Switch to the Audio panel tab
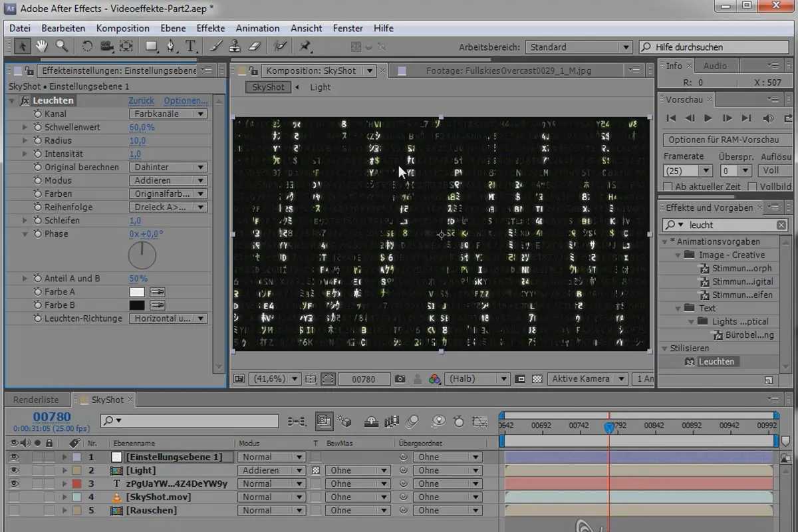 pyautogui.click(x=715, y=66)
